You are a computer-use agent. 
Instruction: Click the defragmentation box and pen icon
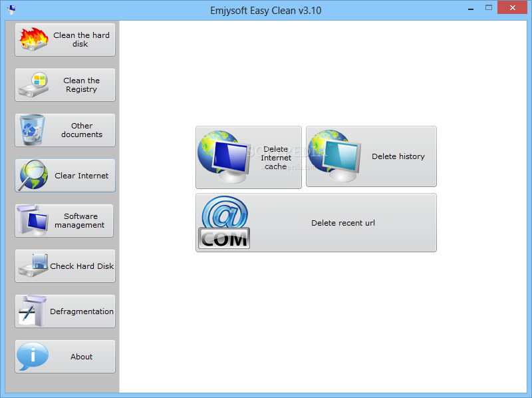coord(32,311)
